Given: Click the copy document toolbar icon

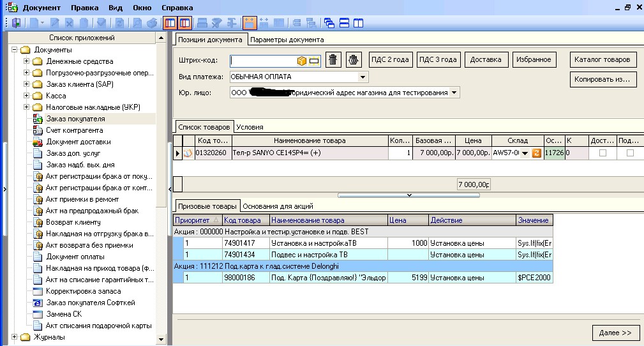Looking at the screenshot, I should (x=84, y=23).
